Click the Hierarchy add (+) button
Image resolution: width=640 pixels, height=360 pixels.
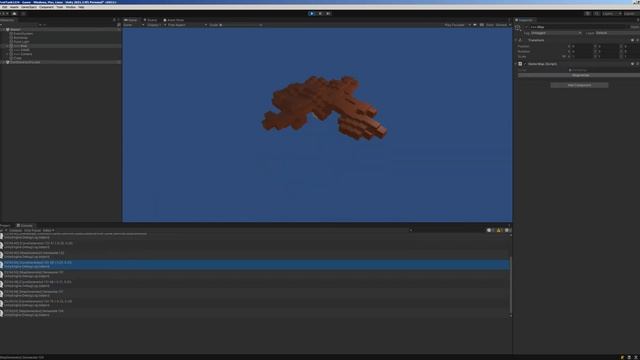[2, 25]
